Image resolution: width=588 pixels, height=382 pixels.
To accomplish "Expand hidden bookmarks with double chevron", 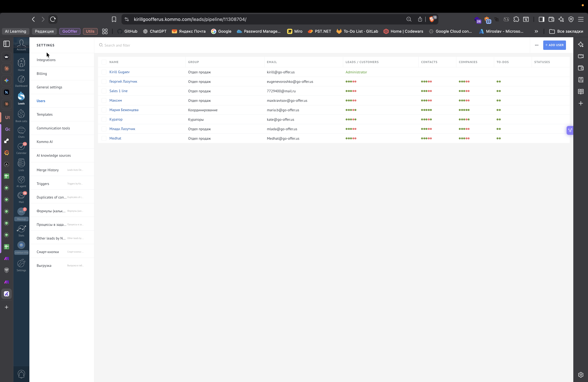I will pos(536,31).
